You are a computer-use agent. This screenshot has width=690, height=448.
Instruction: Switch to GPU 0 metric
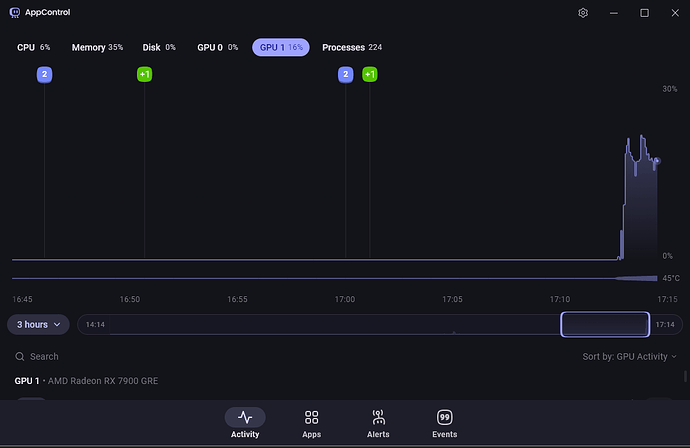pyautogui.click(x=217, y=47)
